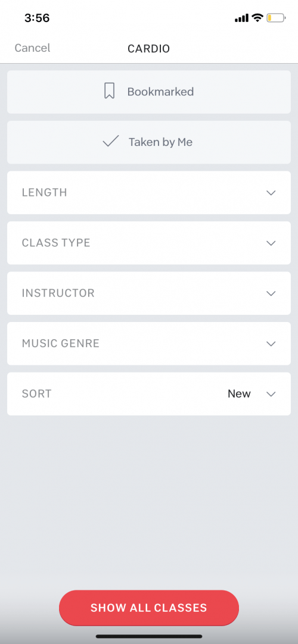The width and height of the screenshot is (298, 644).
Task: Tap the Wi-Fi icon in status bar
Action: click(257, 18)
